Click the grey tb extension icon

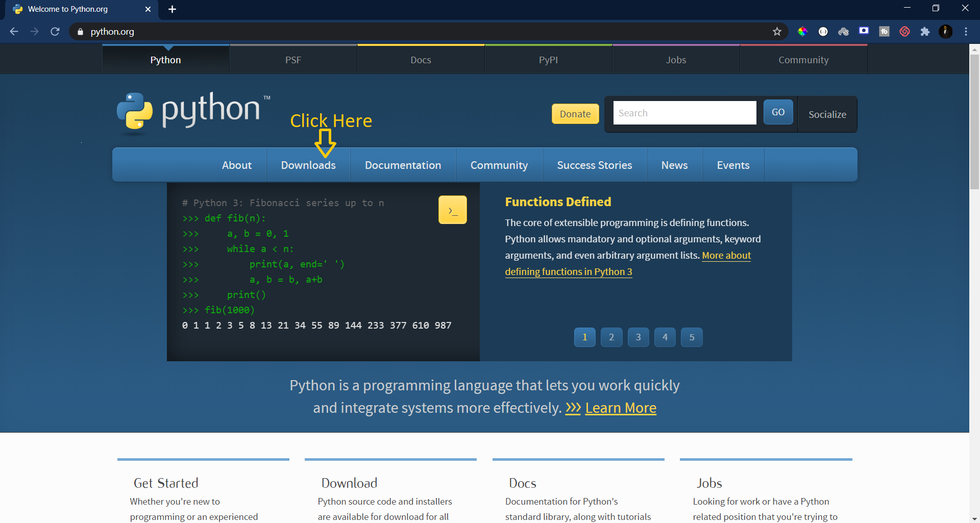(x=884, y=32)
